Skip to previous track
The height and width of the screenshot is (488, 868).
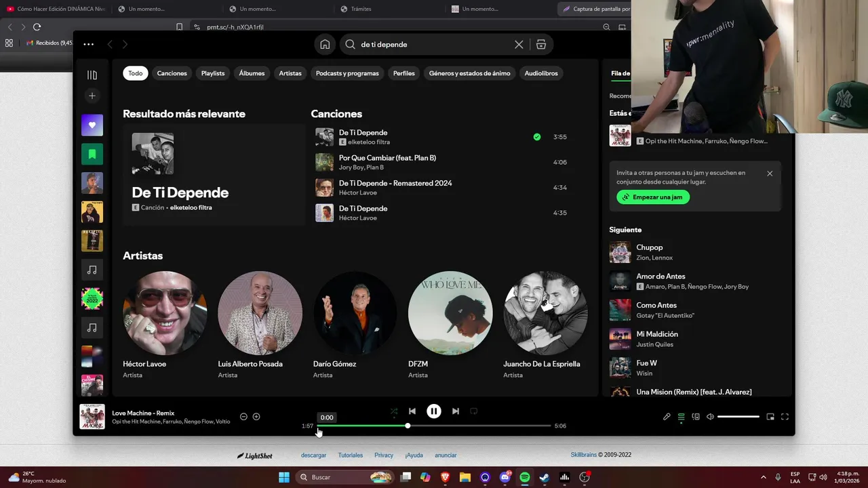click(412, 411)
